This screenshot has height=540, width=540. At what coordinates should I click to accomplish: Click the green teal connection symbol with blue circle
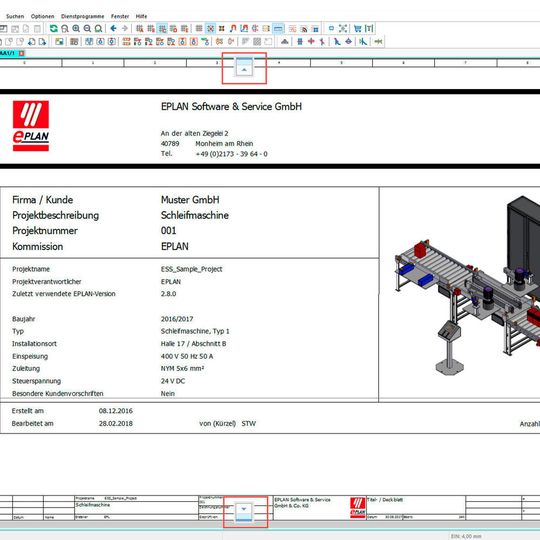point(205,42)
